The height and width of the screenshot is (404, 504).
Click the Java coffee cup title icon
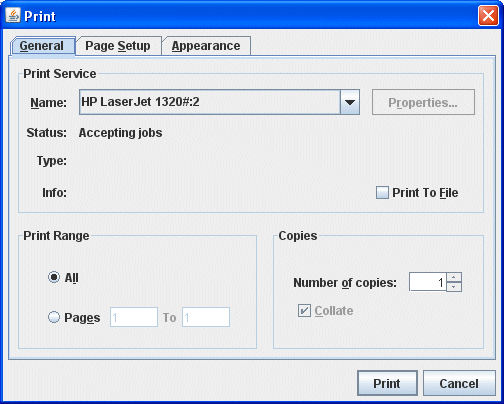pyautogui.click(x=13, y=15)
